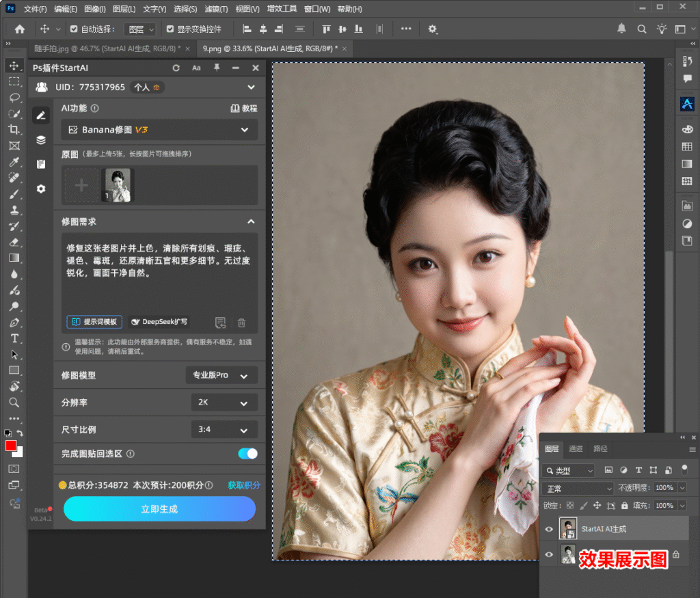Select the Horizontal Type tool
Viewport: 700px width, 598px height.
click(x=14, y=338)
